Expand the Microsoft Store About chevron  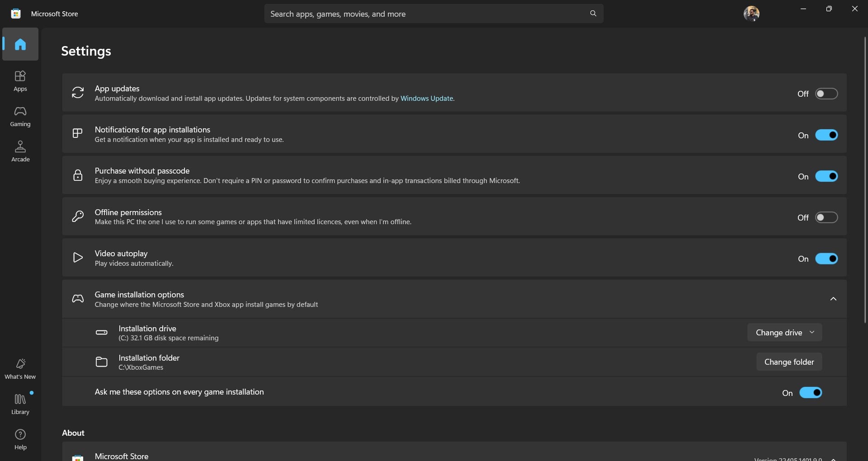pos(833,458)
